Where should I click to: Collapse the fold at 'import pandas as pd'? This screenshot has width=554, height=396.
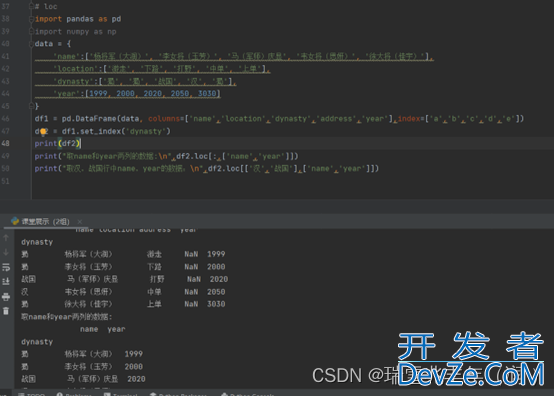pos(31,19)
